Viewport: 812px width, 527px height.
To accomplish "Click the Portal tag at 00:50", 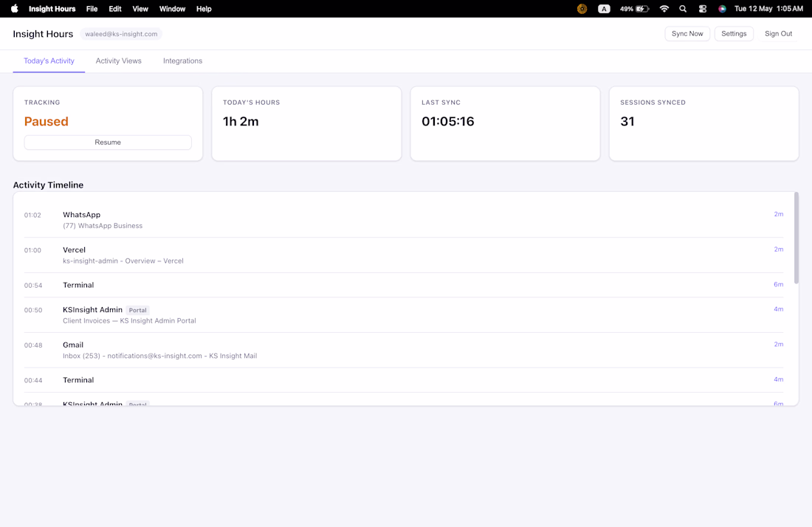I will [x=138, y=310].
